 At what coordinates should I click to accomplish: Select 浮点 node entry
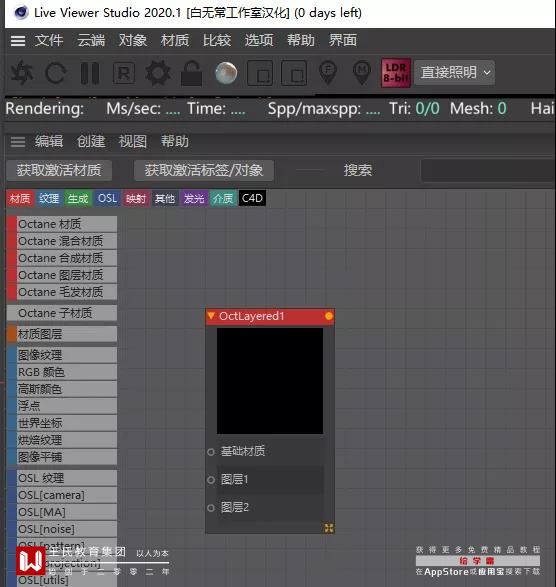pyautogui.click(x=62, y=406)
